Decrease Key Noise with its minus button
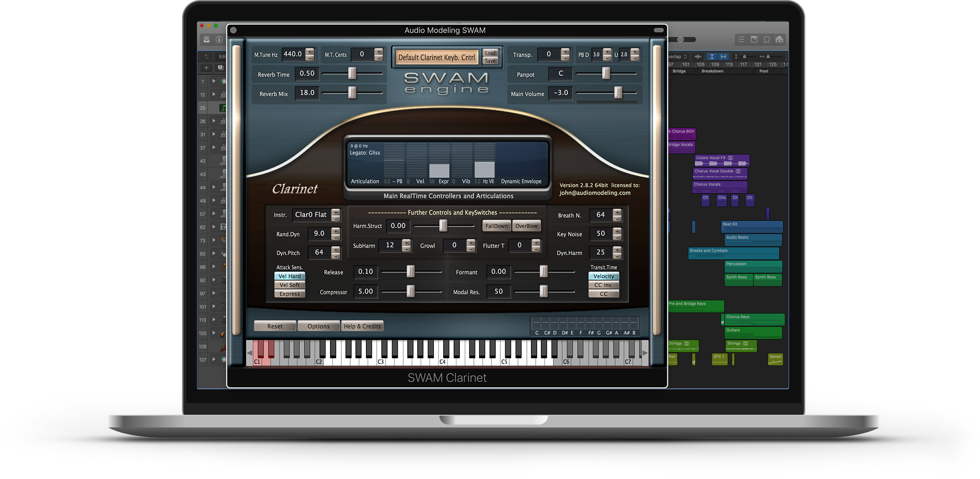Image resolution: width=980 pixels, height=479 pixels. click(617, 237)
